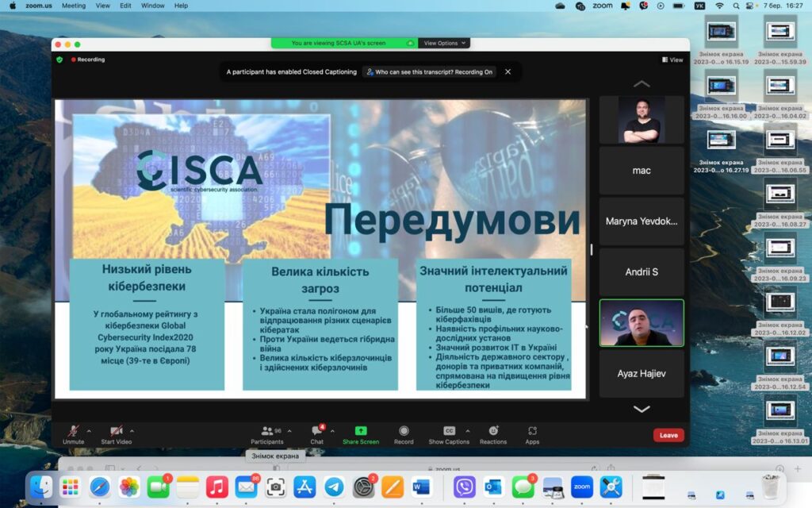Open Viber from the Dock
Viewport: 812px width, 508px height.
click(465, 487)
